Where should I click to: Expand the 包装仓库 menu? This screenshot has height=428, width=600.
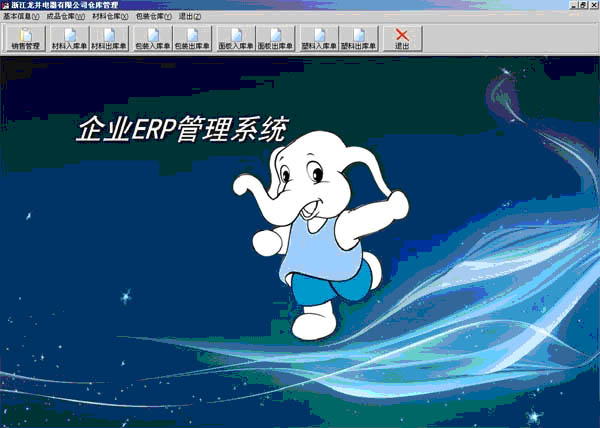(x=154, y=17)
